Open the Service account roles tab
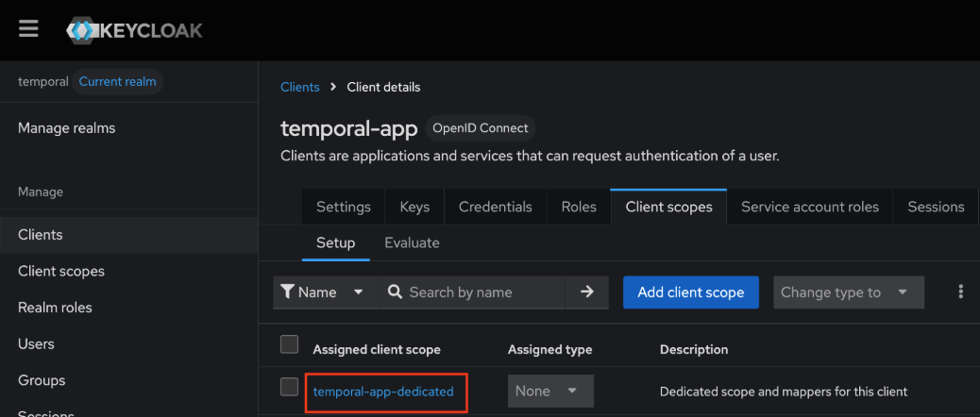The width and height of the screenshot is (980, 417). pyautogui.click(x=810, y=207)
